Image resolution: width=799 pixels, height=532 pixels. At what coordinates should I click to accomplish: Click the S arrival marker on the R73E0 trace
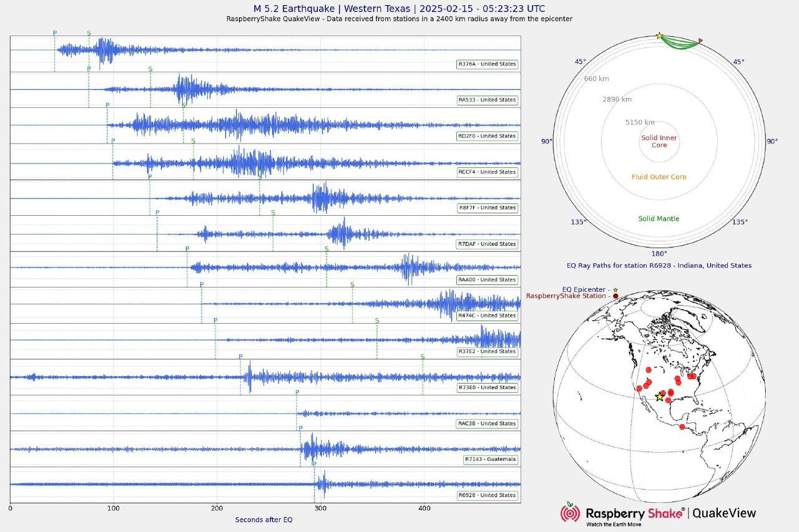pos(423,357)
